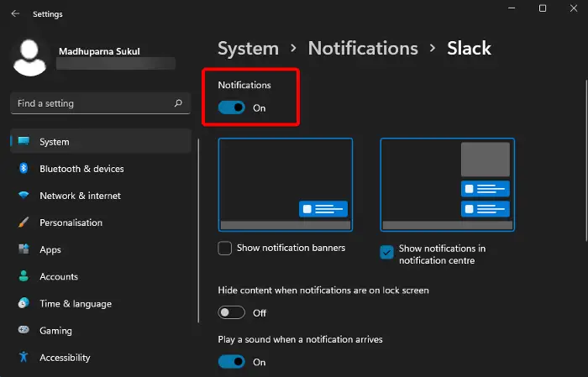588x377 pixels.
Task: Open the System category label
Action: tap(55, 142)
